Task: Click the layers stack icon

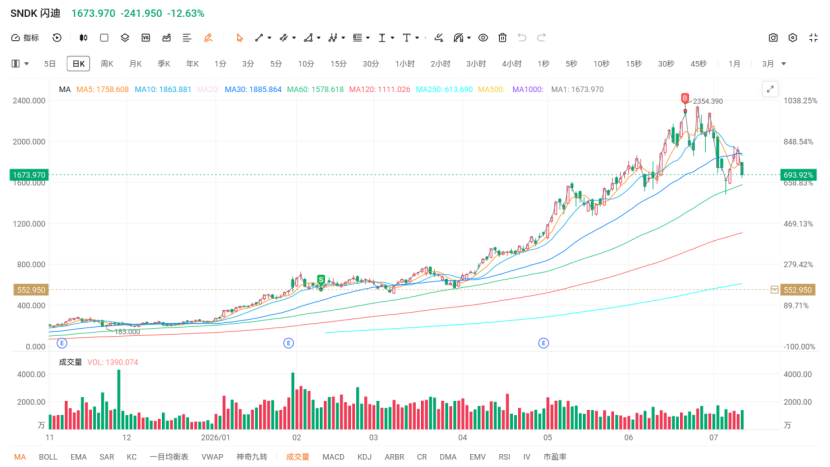Action: coord(125,38)
